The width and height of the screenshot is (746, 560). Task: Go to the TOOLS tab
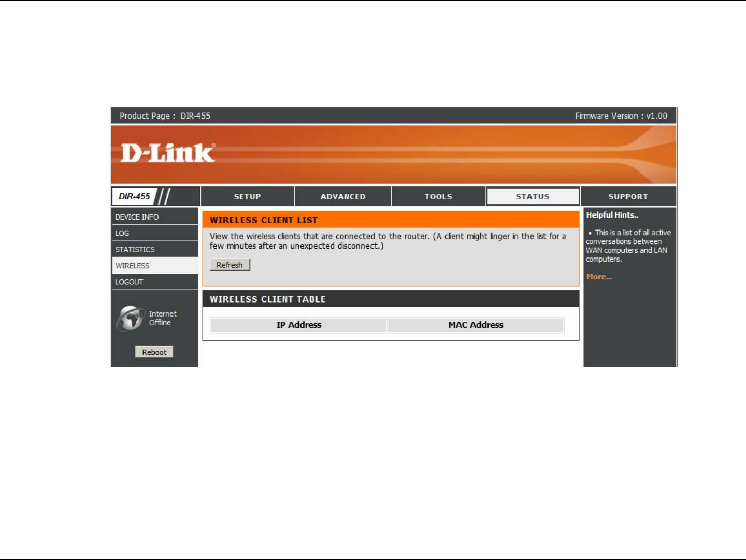click(438, 197)
